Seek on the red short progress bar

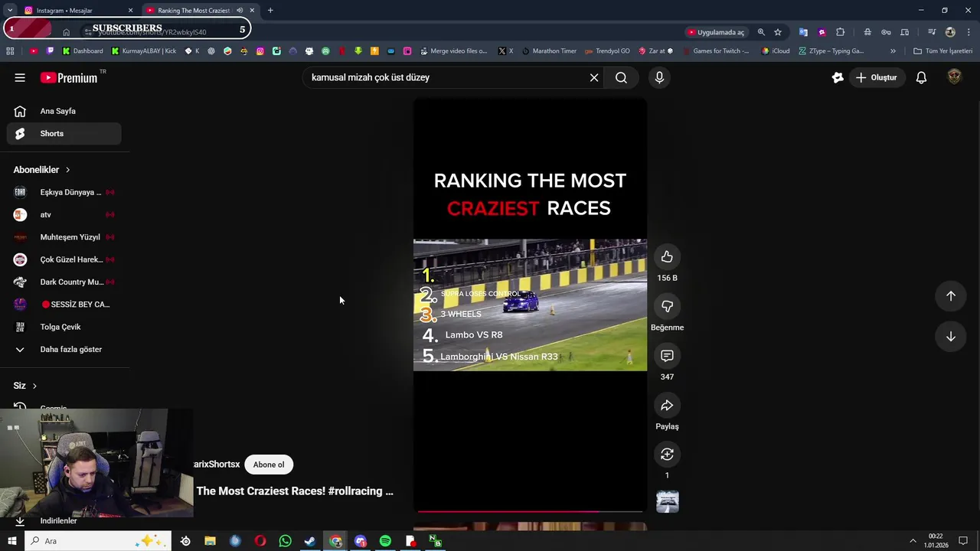click(x=530, y=511)
